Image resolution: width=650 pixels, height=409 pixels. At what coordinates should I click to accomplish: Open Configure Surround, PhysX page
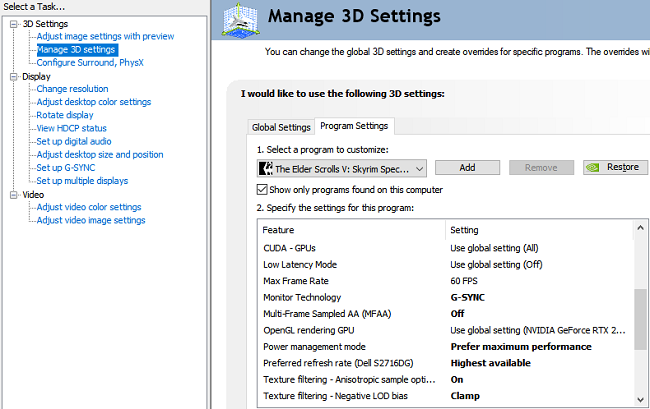point(91,62)
